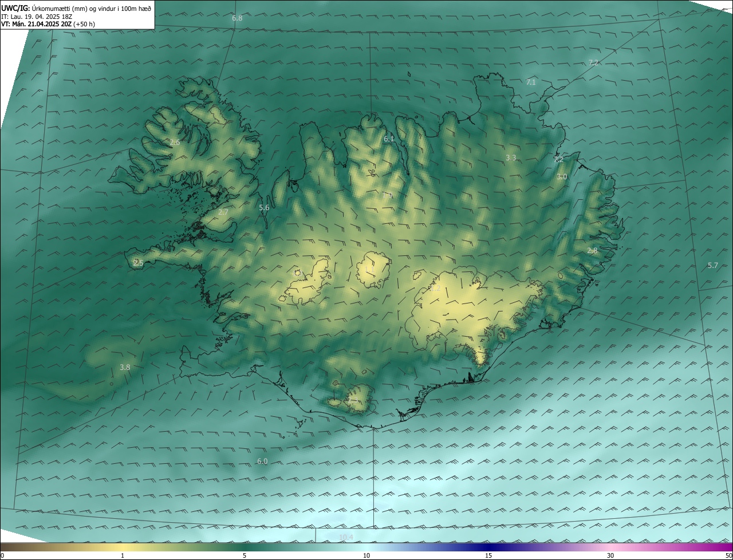Click the 2.6 value on the Westfjords
Screen dimensions: 733x560
175,143
